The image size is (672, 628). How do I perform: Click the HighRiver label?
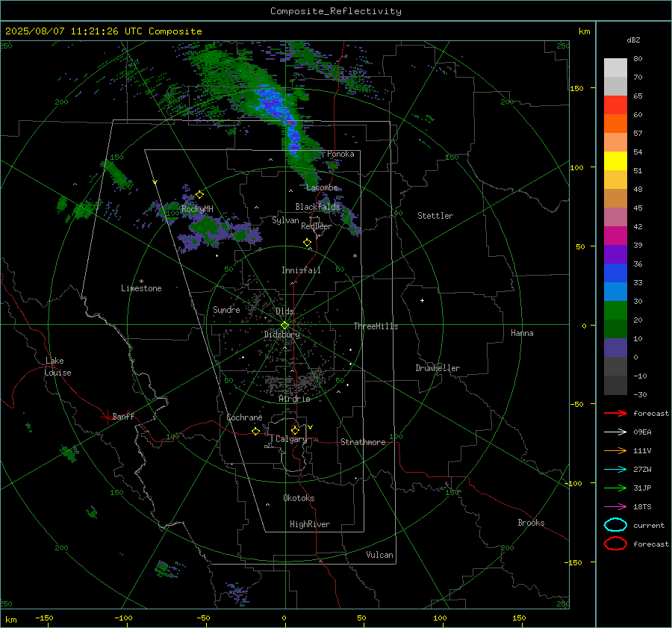pyautogui.click(x=310, y=524)
